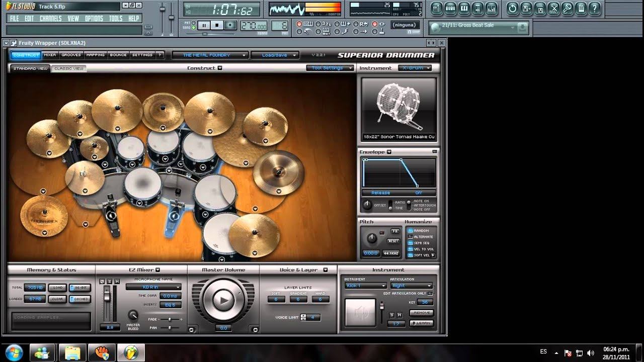The width and height of the screenshot is (644, 362).
Task: Click the CLEAR memory button
Action: point(58,299)
